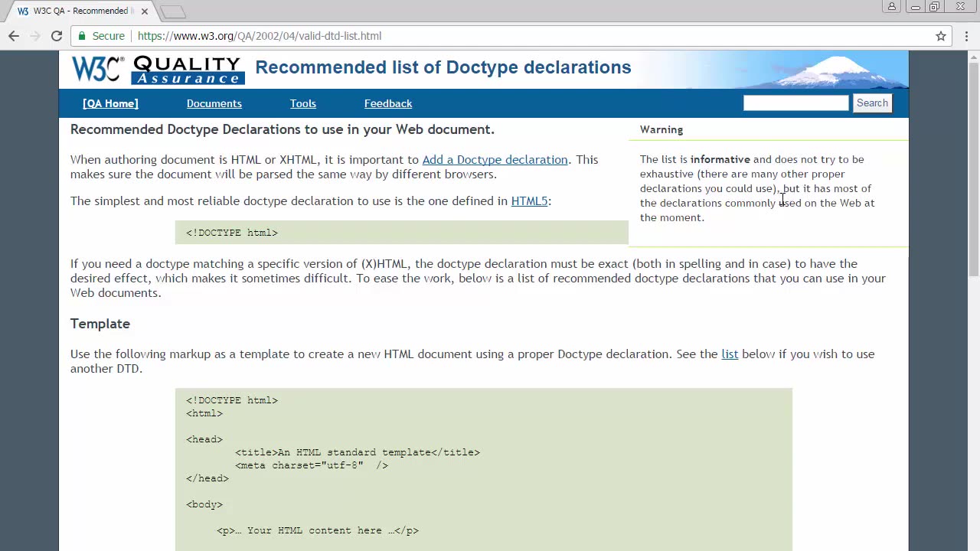Click the Recommended list of Doctype declarations title
The image size is (980, 551).
point(443,67)
